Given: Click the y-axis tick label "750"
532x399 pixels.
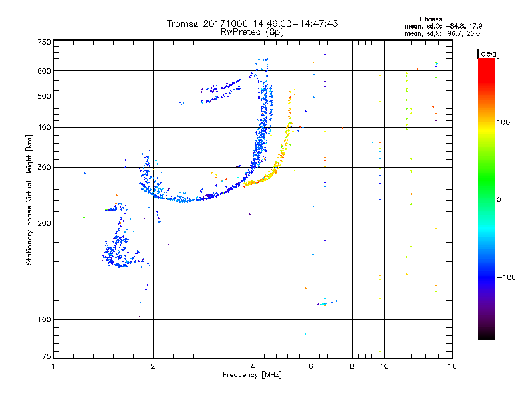Looking at the screenshot, I should pyautogui.click(x=44, y=42).
